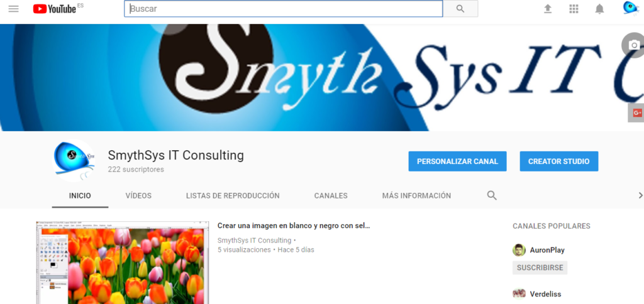Click the CREATOR STUDIO button
Screen dimensions: 644x304
tap(559, 161)
